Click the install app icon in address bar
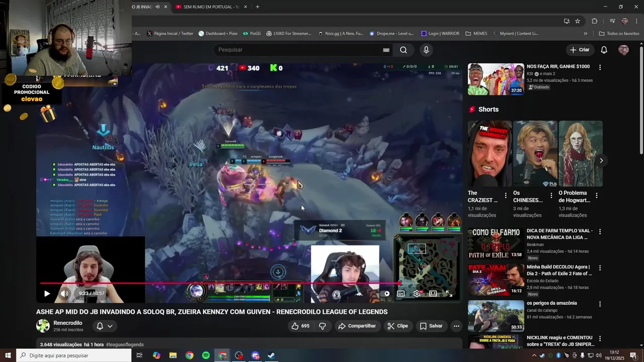 567,21
